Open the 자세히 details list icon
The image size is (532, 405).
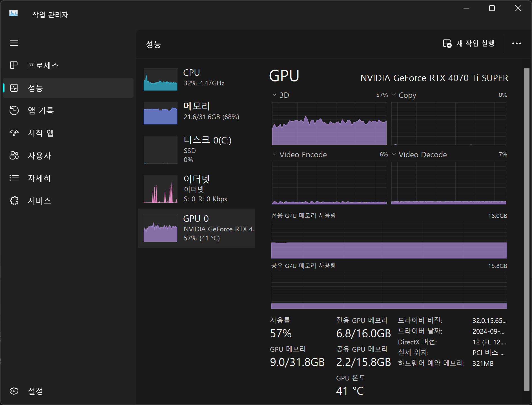pos(14,178)
